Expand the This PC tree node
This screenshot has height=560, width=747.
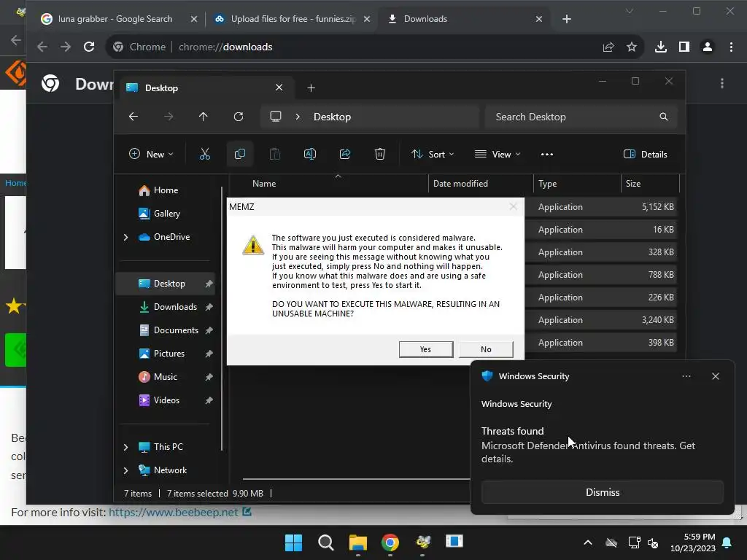click(125, 447)
